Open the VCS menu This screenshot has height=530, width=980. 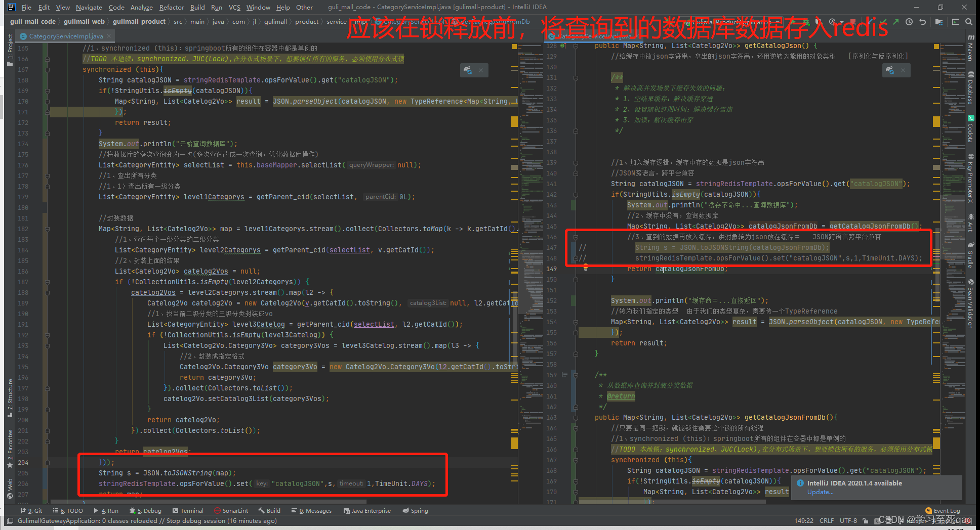(x=234, y=7)
